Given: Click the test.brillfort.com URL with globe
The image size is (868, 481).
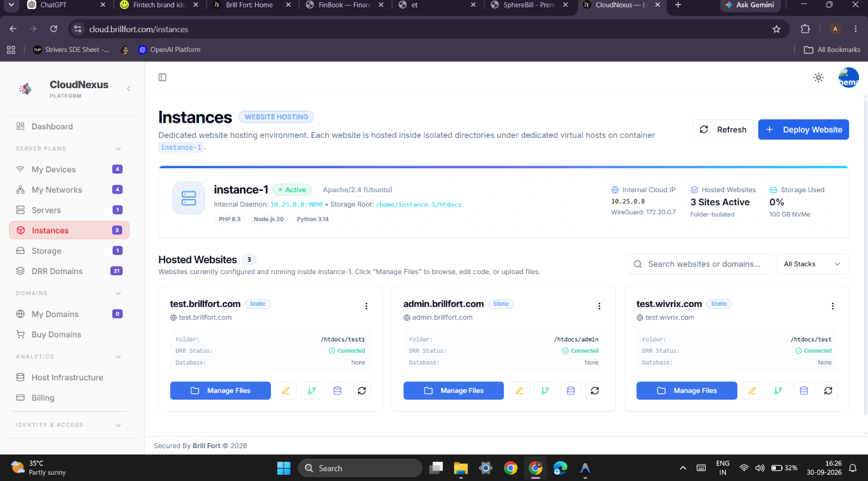Looking at the screenshot, I should [x=201, y=318].
